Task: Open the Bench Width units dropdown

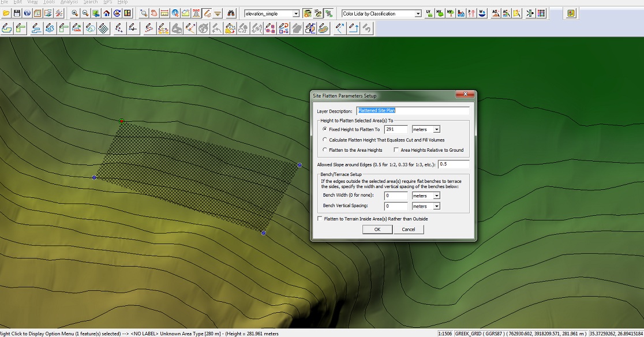Action: pos(436,196)
